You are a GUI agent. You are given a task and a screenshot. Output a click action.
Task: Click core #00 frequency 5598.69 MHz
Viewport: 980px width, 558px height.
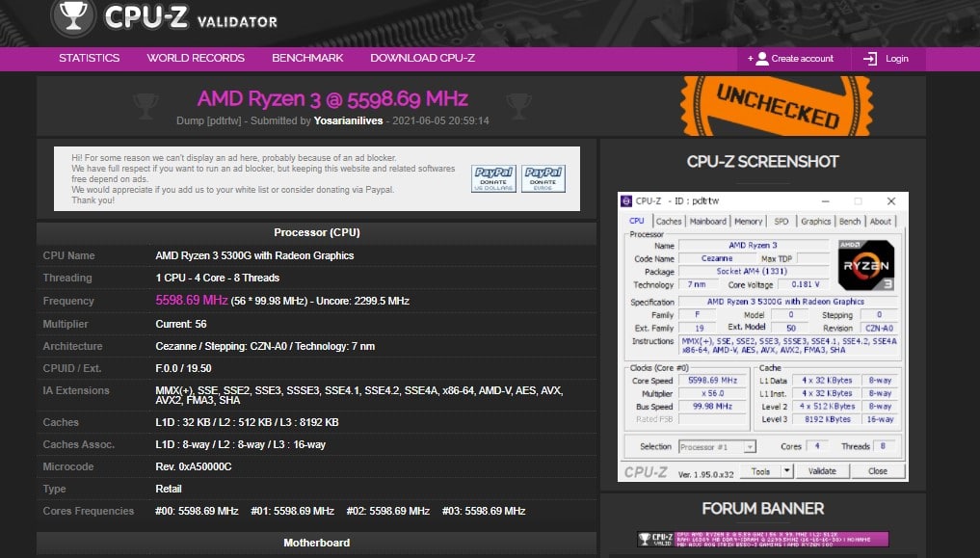pyautogui.click(x=197, y=511)
